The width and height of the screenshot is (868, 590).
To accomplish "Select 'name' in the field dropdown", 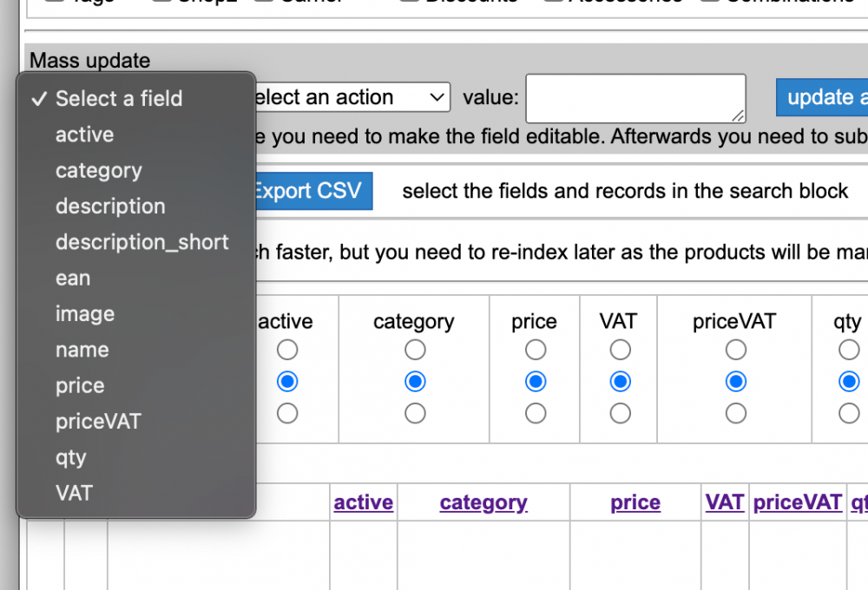I will tap(82, 351).
